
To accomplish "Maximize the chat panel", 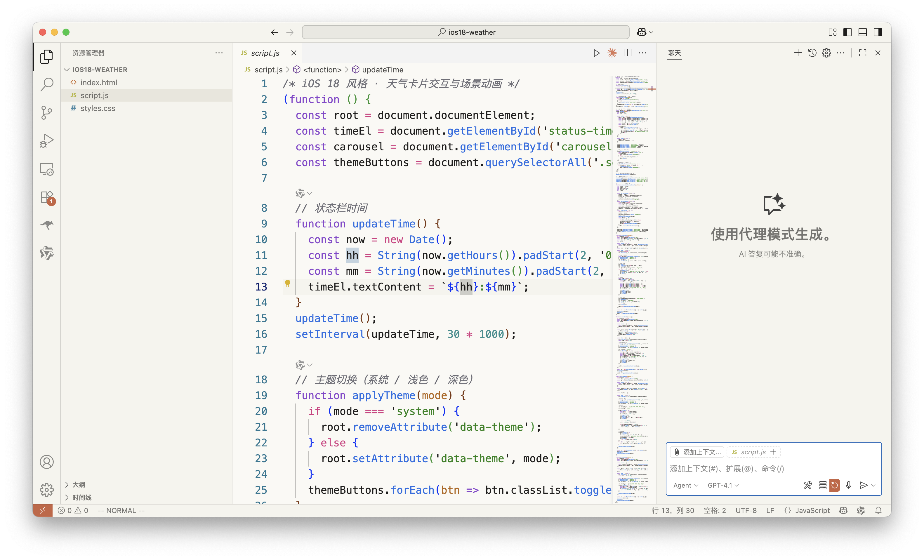I will click(862, 53).
